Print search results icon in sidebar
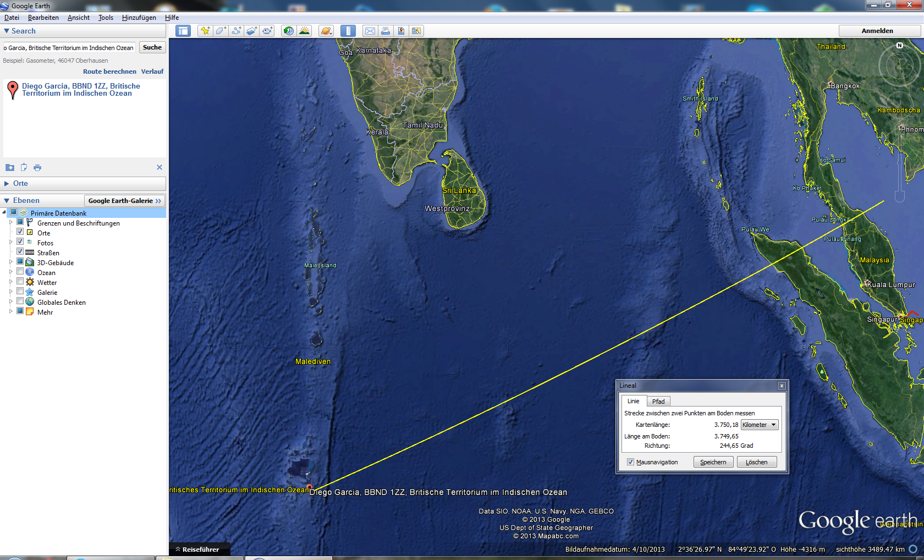This screenshot has width=924, height=560. tap(37, 167)
